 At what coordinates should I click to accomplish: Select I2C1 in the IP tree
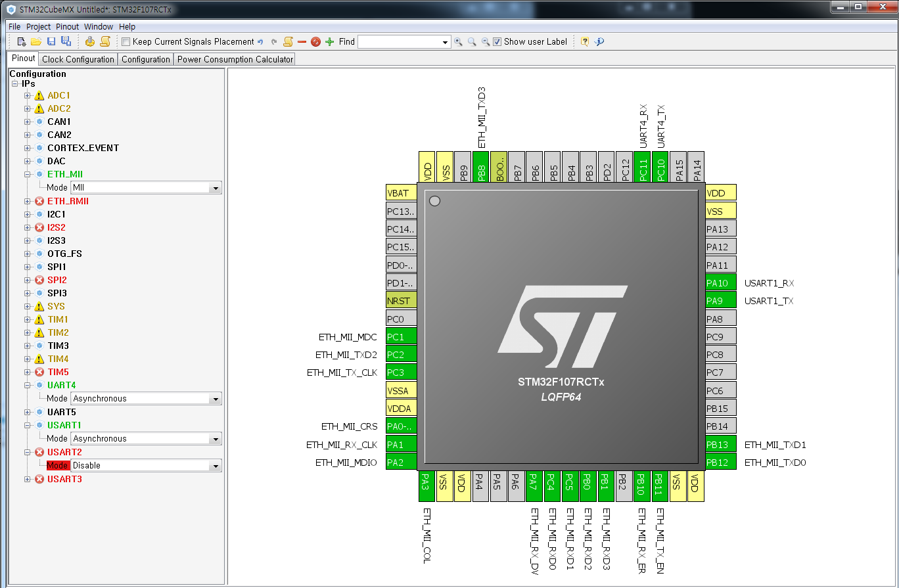coord(57,215)
